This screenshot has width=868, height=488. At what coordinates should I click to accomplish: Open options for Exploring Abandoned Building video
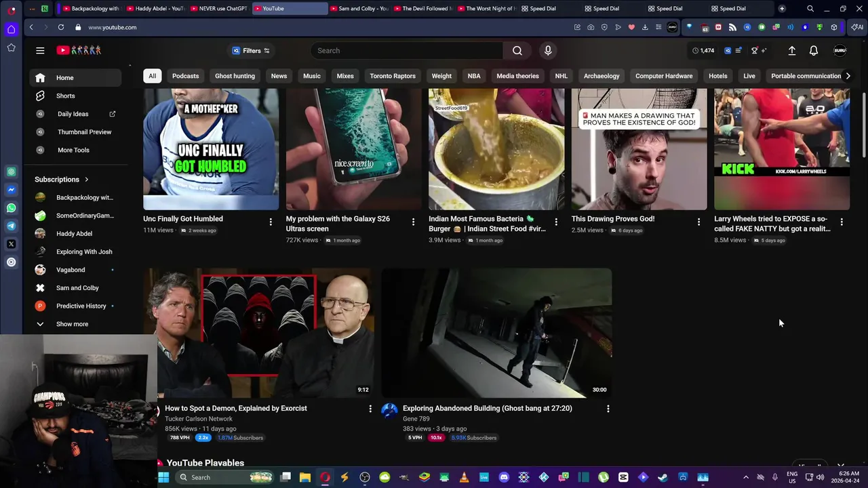click(x=608, y=409)
